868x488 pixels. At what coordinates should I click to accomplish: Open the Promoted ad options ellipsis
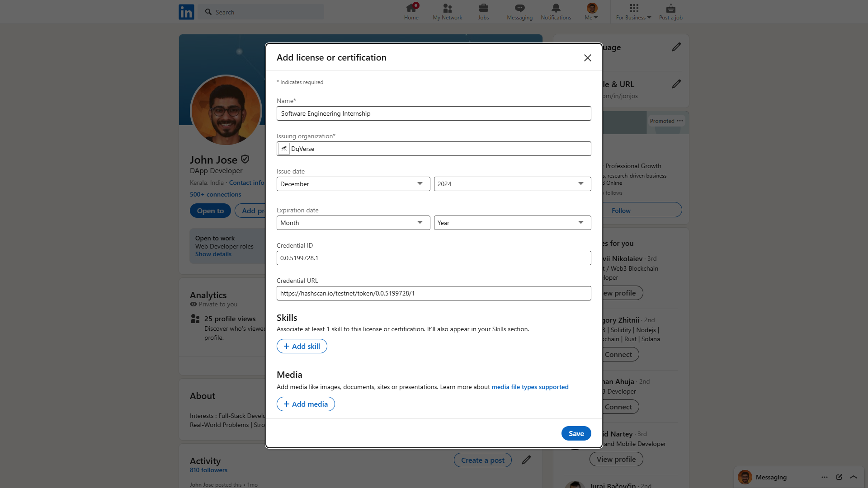pyautogui.click(x=680, y=121)
